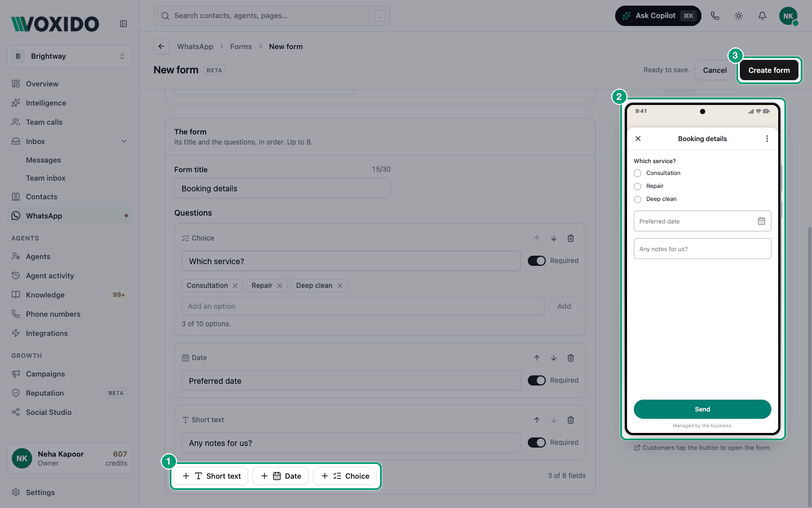The width and height of the screenshot is (812, 508).
Task: Add a Short text field
Action: [x=211, y=476]
